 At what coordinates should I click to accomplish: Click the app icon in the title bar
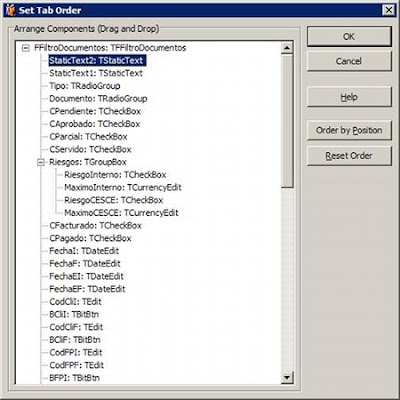click(11, 10)
